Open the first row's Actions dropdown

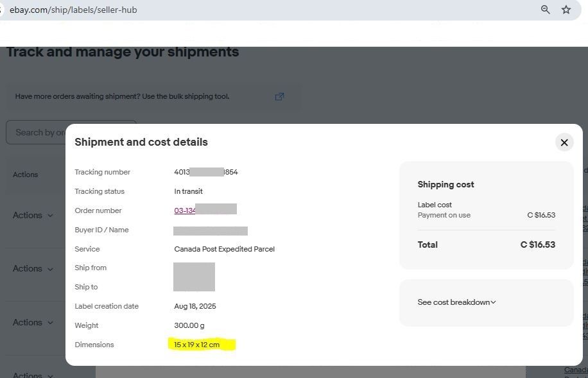[33, 216]
